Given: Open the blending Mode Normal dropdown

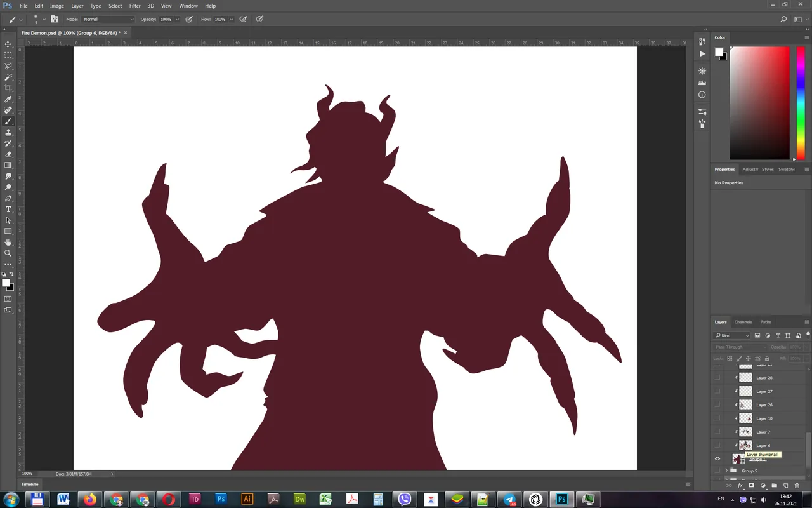Looking at the screenshot, I should pyautogui.click(x=108, y=20).
